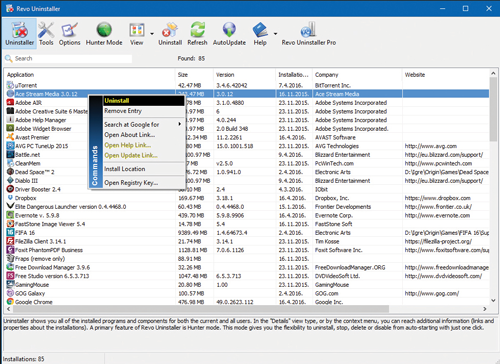Select Fraps (remove only) row

pos(247,259)
